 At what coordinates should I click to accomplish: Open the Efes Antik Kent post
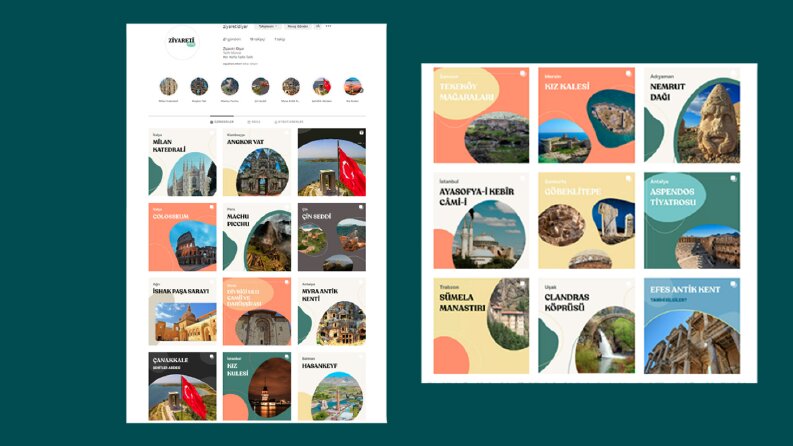[692, 326]
